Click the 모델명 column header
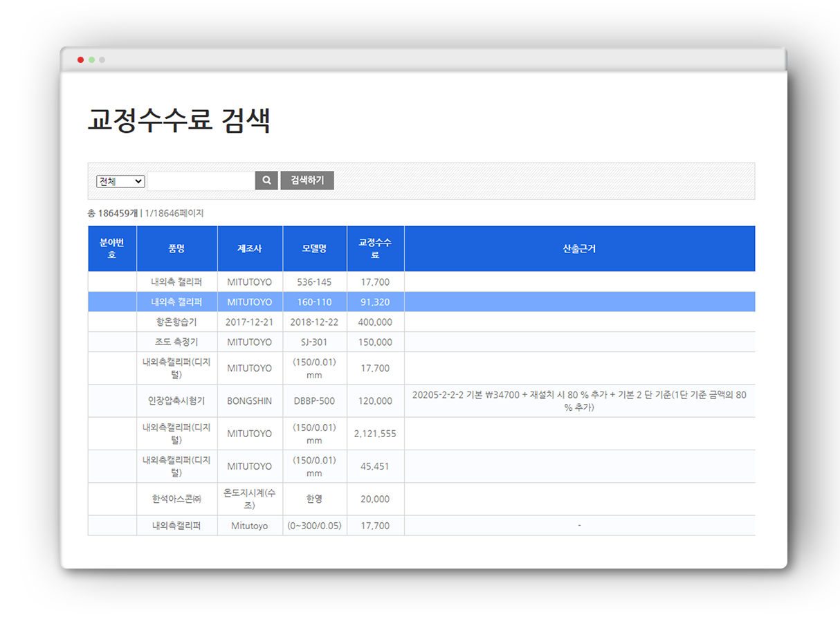This screenshot has width=840, height=617. 314,248
